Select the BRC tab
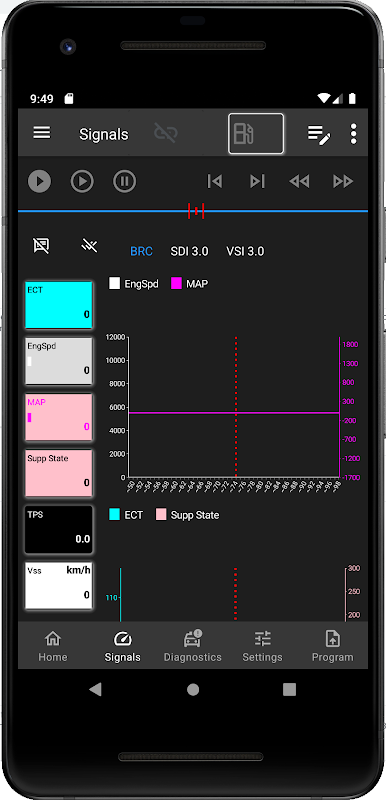This screenshot has height=800, width=386. pyautogui.click(x=141, y=252)
